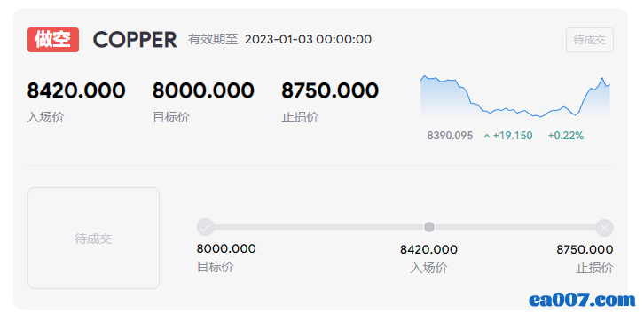Open the COPPER mini price chart
Image resolution: width=644 pixels, height=321 pixels.
515,97
